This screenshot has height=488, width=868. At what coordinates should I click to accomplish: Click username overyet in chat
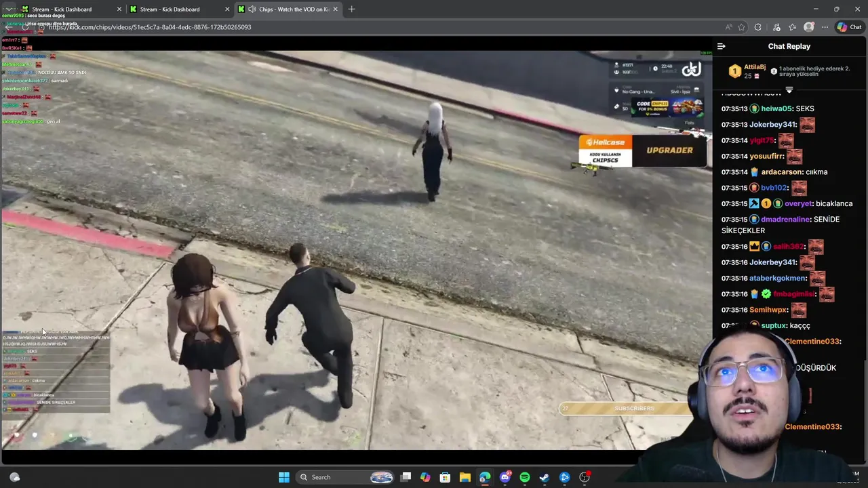point(798,203)
